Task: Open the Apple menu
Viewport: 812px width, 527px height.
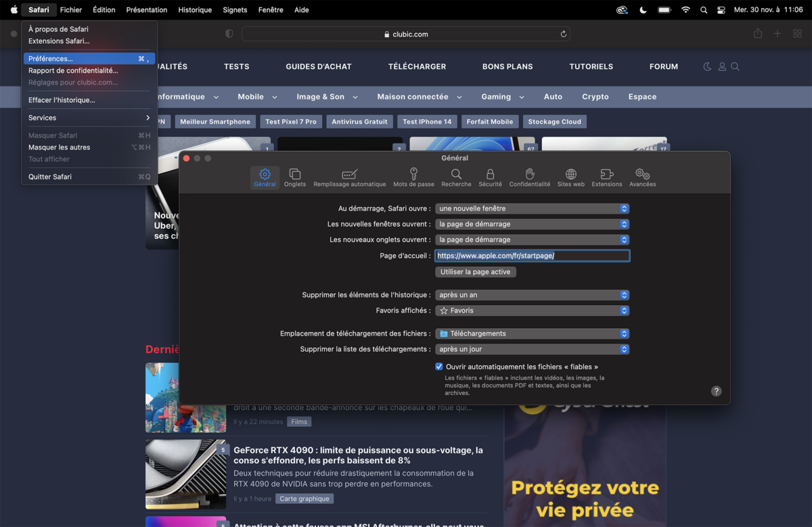Action: (14, 9)
